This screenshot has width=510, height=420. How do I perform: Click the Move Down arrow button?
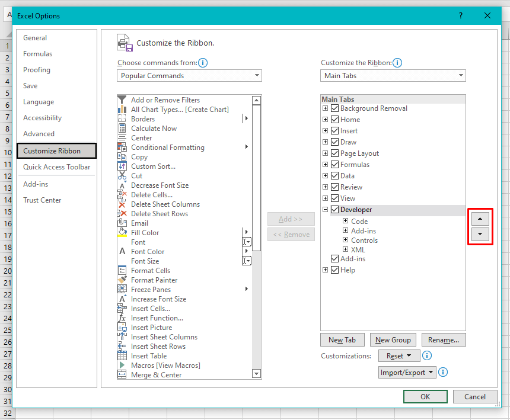tap(480, 235)
